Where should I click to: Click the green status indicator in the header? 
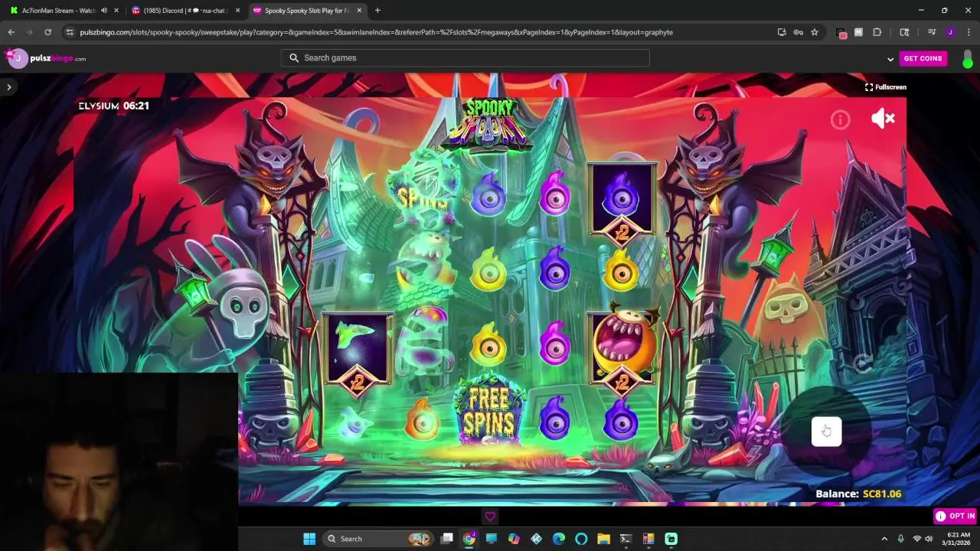click(x=968, y=60)
